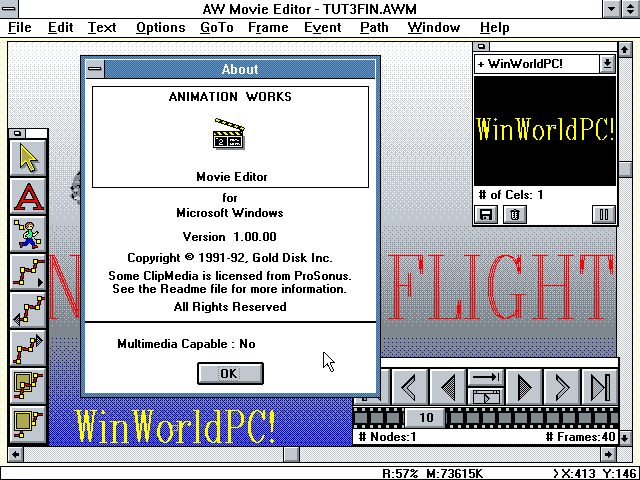Choose the running actor tool
Image resolution: width=640 pixels, height=480 pixels.
coord(28,234)
